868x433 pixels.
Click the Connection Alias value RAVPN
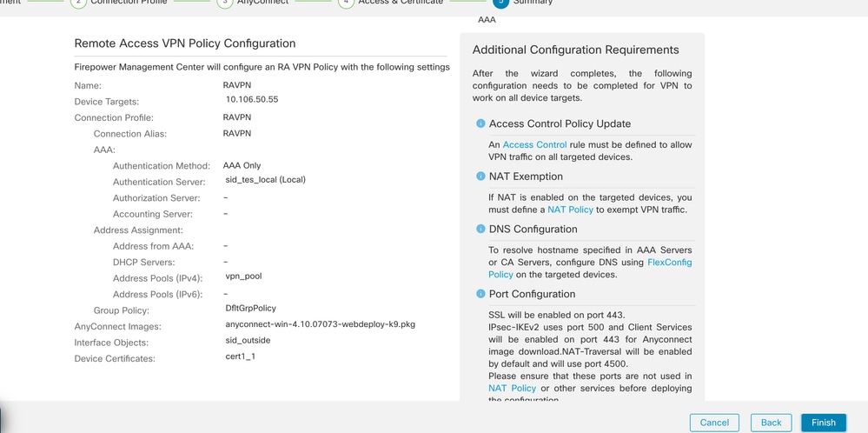pos(237,133)
